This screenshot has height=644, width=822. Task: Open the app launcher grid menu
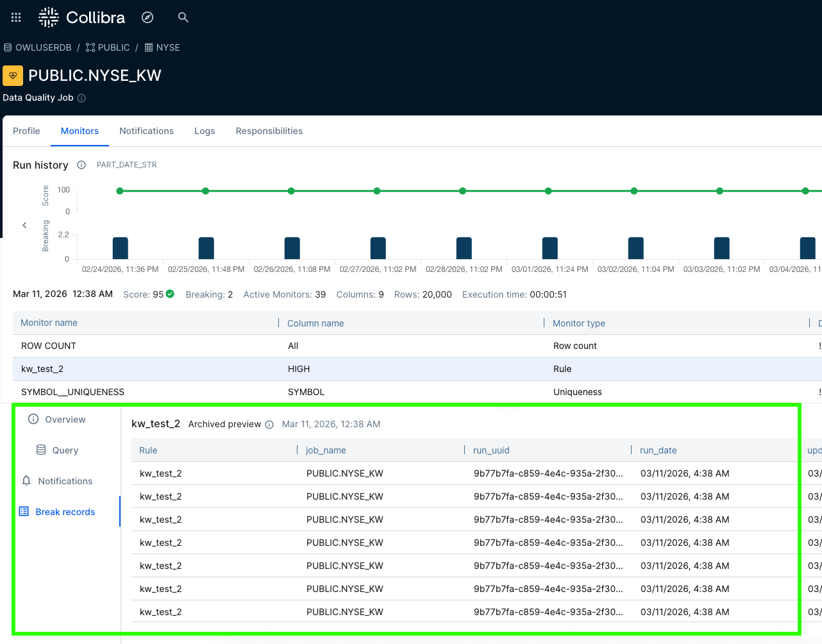tap(15, 17)
